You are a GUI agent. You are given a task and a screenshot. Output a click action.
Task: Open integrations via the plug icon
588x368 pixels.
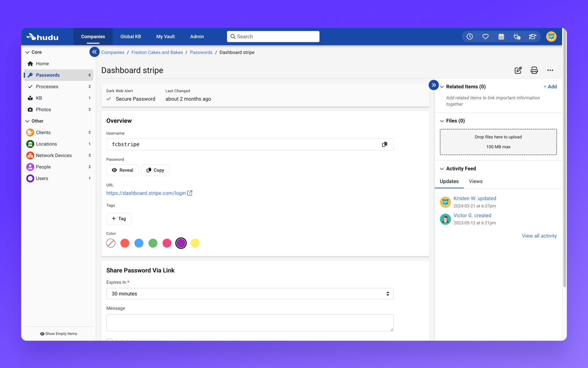coord(517,36)
